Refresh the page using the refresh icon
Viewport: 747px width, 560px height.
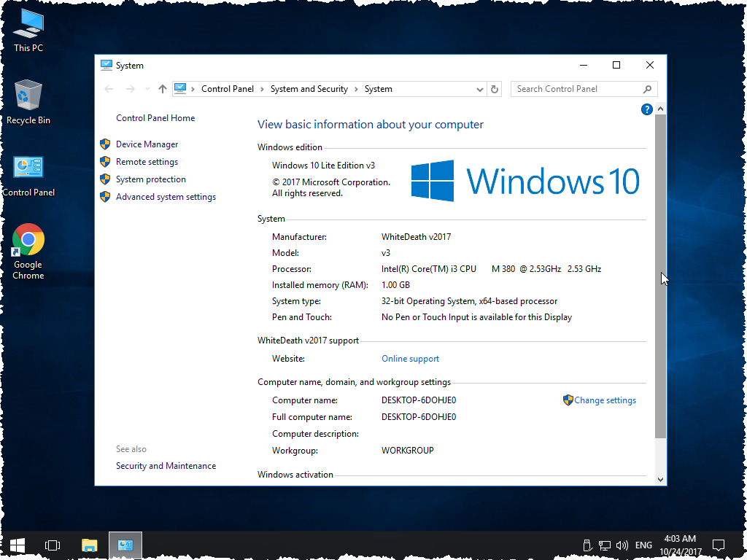(x=495, y=88)
